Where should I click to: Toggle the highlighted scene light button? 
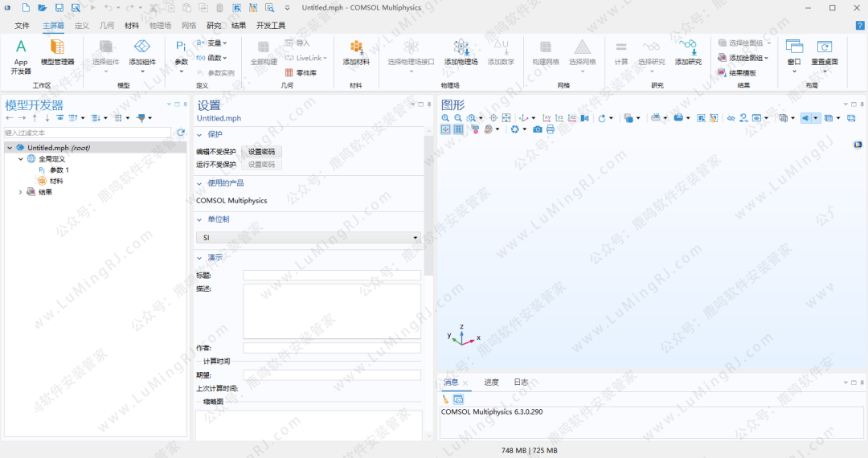[806, 118]
